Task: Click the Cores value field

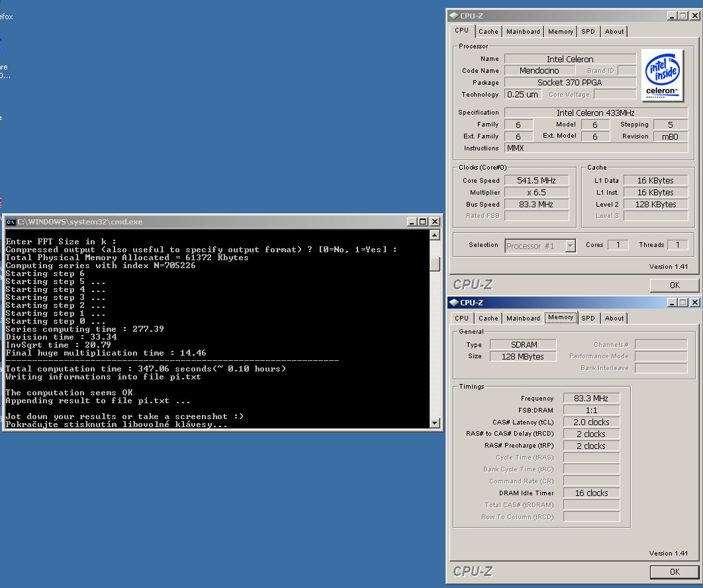Action: (x=618, y=244)
